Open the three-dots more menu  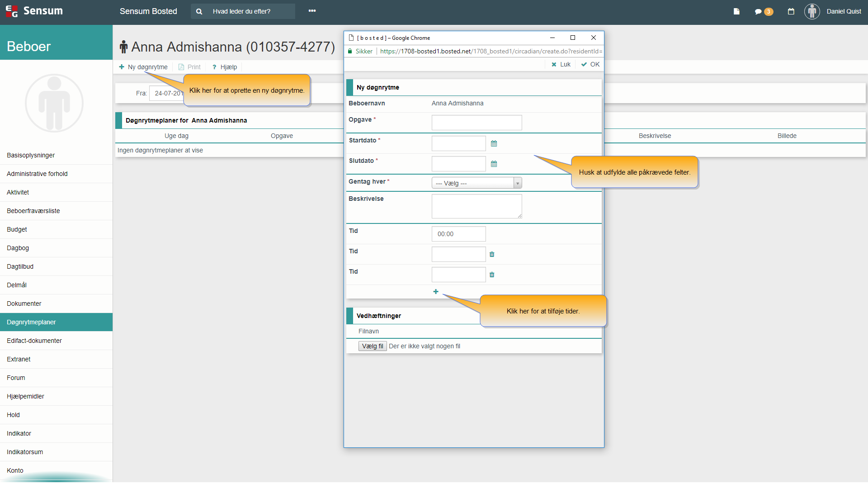point(312,11)
